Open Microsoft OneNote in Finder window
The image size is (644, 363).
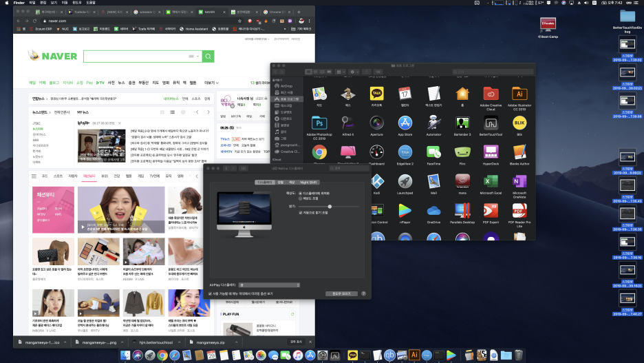(x=519, y=181)
